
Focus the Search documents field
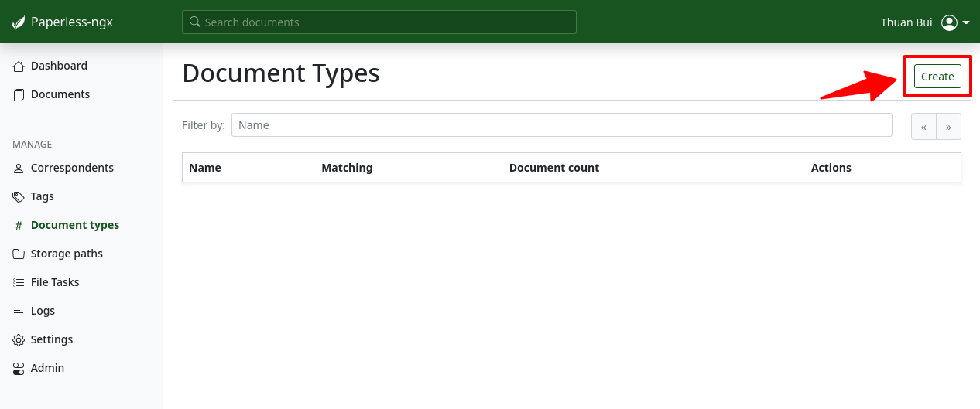pyautogui.click(x=379, y=22)
